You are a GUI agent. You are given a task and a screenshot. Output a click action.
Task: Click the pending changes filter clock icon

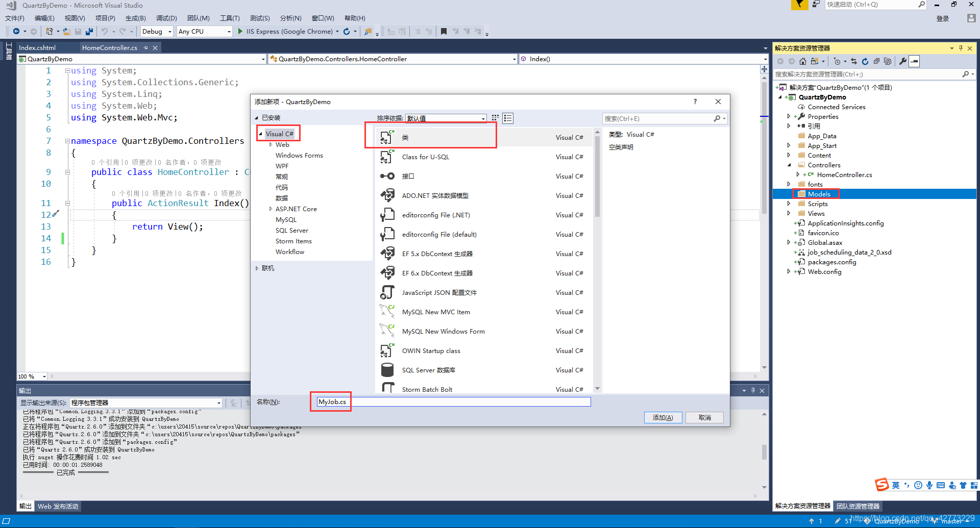tap(837, 61)
